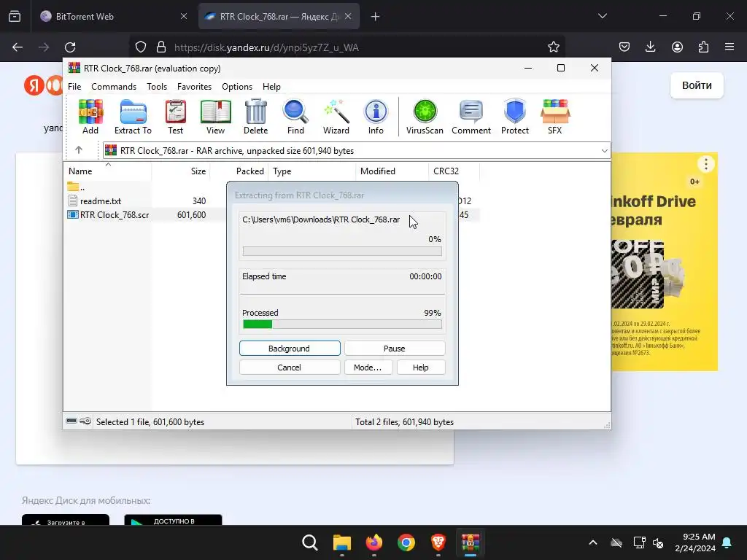Sort by Type column header
This screenshot has width=747, height=560.
pos(312,171)
